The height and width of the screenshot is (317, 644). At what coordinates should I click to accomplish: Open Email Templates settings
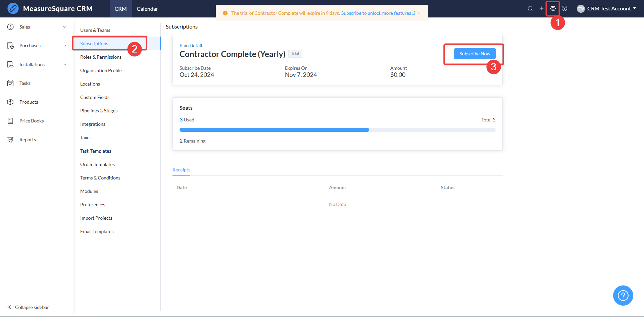(97, 231)
